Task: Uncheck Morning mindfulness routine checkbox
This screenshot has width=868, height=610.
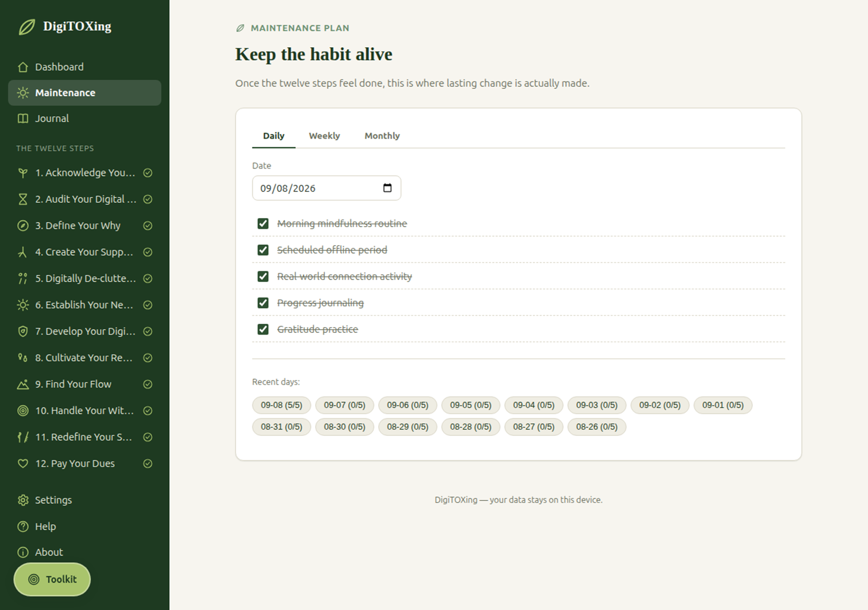Action: coord(263,223)
